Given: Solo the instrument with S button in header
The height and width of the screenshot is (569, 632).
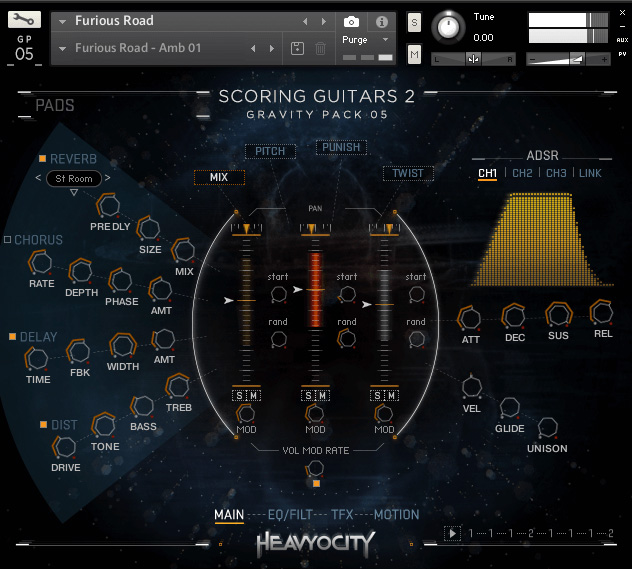Looking at the screenshot, I should (x=414, y=23).
